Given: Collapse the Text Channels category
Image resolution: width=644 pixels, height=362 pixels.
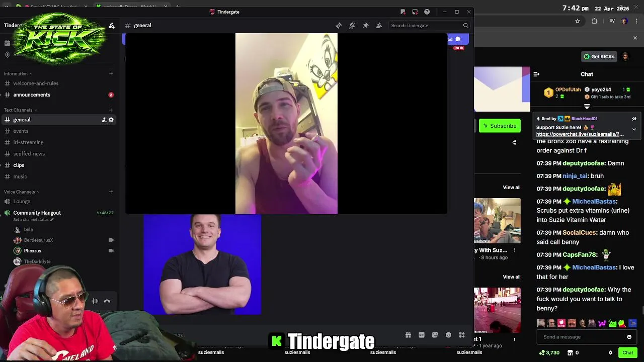Looking at the screenshot, I should [20, 110].
